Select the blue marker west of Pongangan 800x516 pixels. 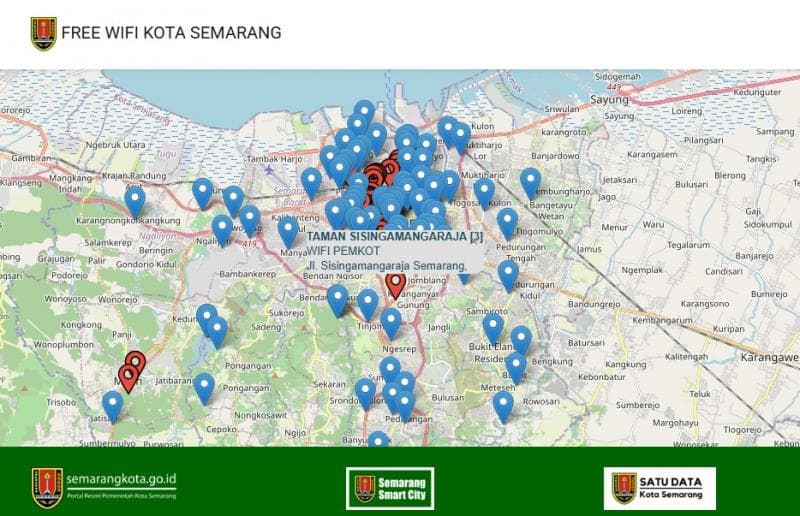click(x=204, y=387)
